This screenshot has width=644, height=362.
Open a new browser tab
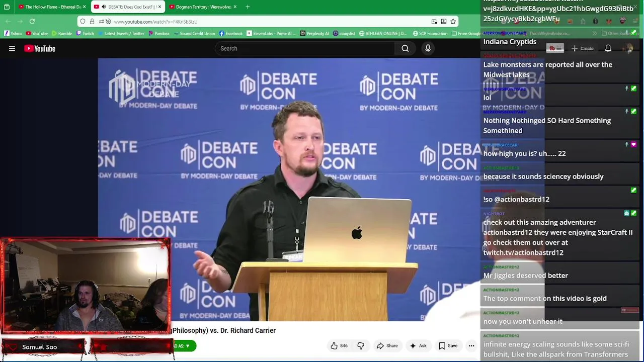(x=248, y=7)
